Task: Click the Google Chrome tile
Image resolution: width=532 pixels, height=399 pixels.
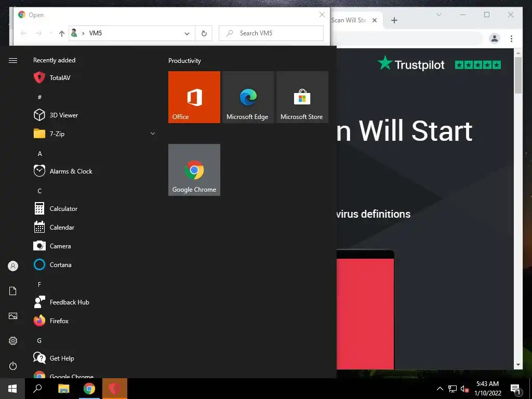Action: [x=194, y=170]
